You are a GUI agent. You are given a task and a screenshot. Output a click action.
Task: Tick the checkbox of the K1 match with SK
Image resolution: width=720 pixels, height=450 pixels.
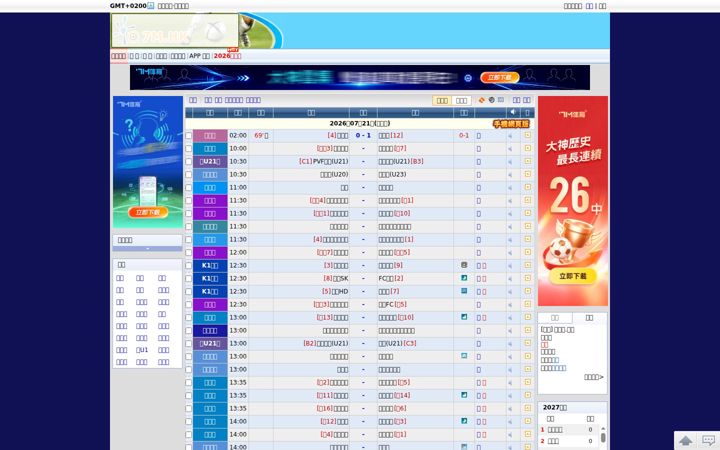[x=188, y=278]
